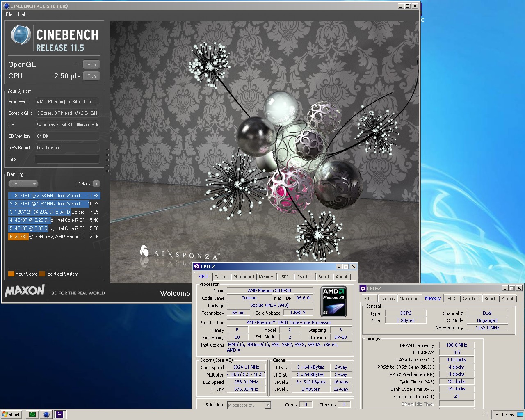Click the Cinebench sphere logo in side panel
Viewport: 525px width, 420px height.
coord(21,35)
